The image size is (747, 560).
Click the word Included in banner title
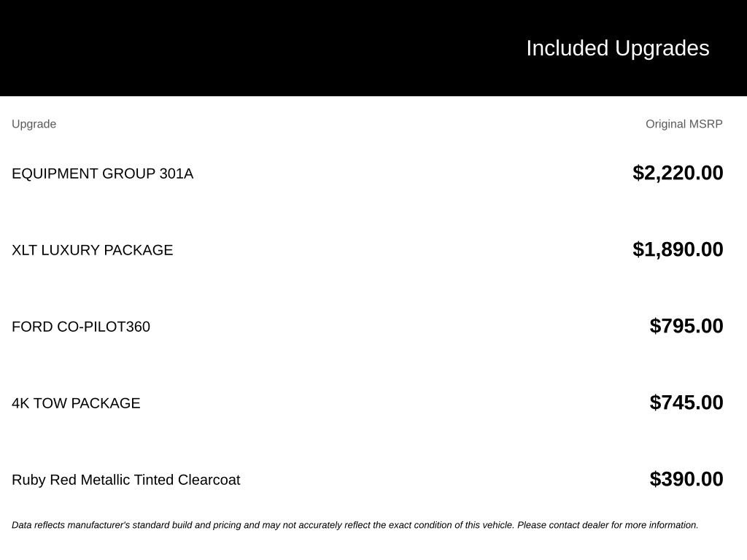tap(567, 49)
